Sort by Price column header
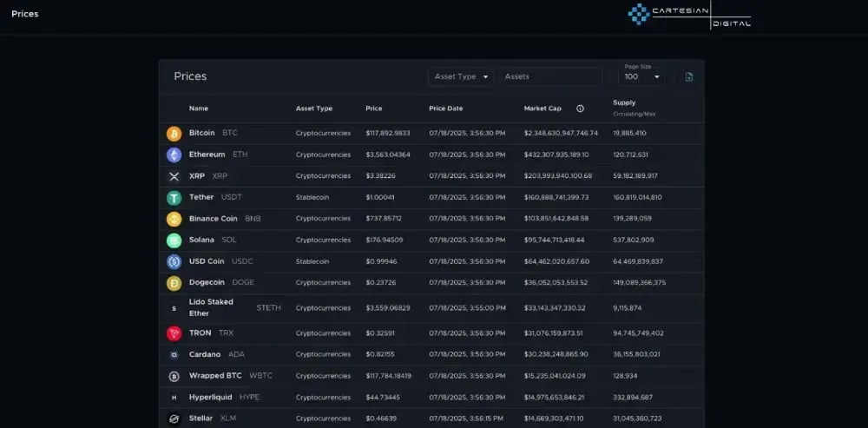The width and height of the screenshot is (868, 428). [373, 109]
